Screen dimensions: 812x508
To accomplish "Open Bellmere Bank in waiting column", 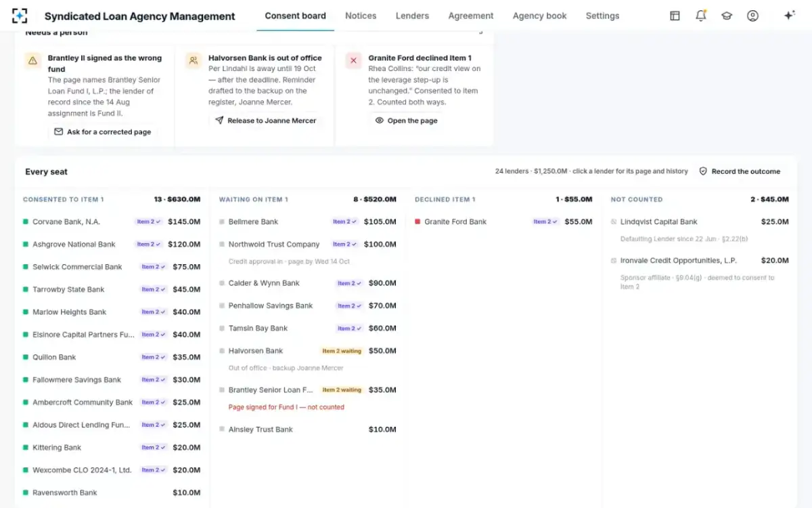I will click(x=308, y=221).
